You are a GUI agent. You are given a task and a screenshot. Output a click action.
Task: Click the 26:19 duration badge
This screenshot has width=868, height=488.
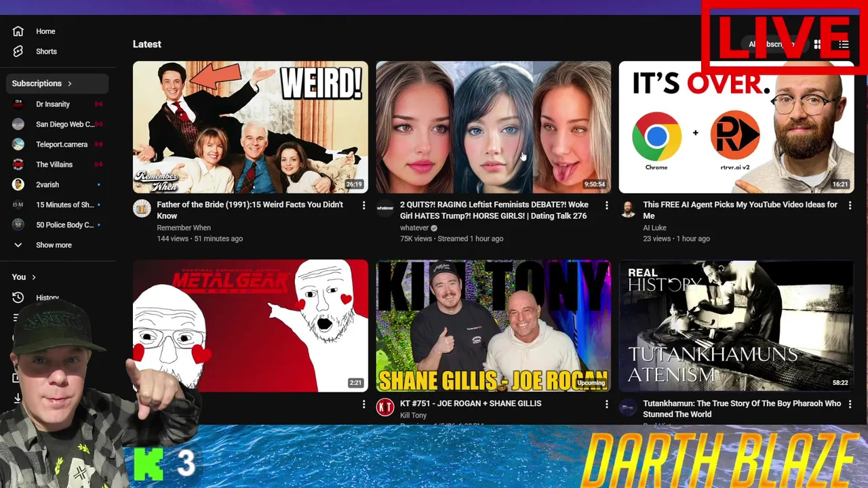354,184
